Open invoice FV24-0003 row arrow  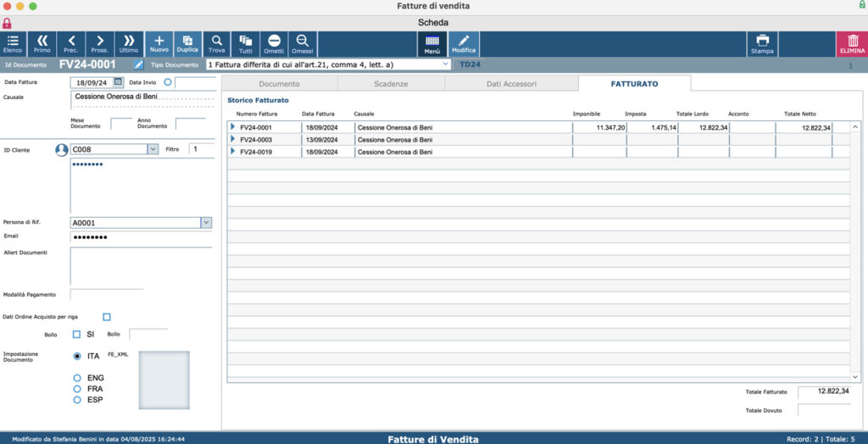pos(232,139)
